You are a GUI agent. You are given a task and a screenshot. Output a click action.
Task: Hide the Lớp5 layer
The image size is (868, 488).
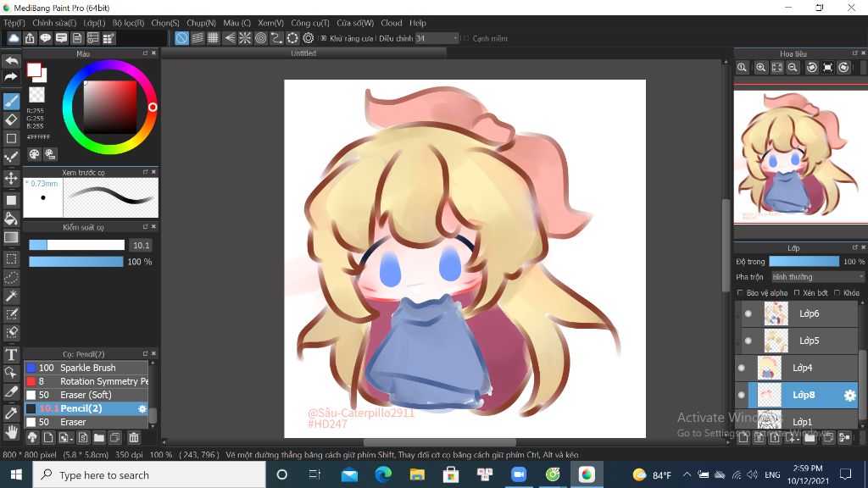748,341
